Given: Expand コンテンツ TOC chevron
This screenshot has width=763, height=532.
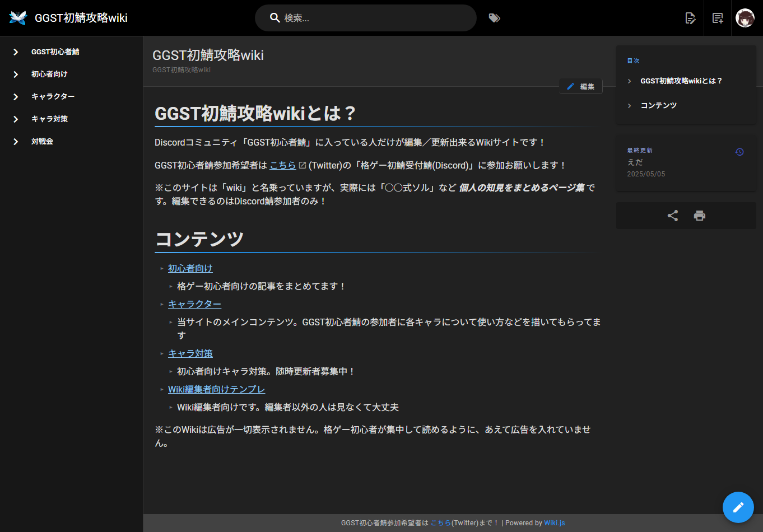Looking at the screenshot, I should pyautogui.click(x=630, y=106).
